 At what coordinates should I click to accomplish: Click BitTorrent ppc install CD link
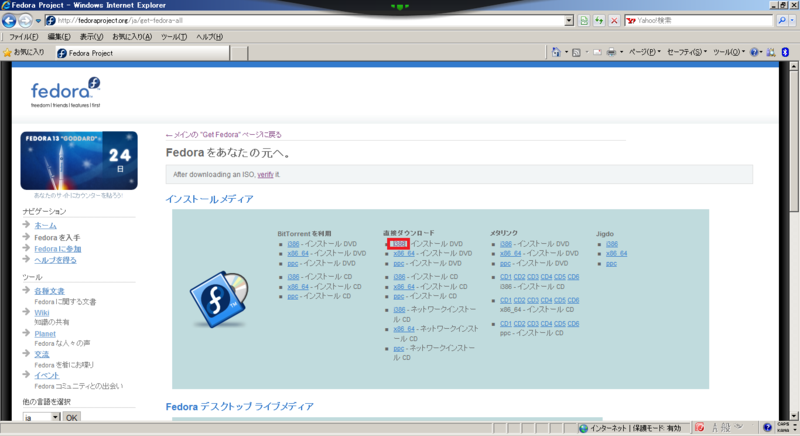[x=292, y=296]
